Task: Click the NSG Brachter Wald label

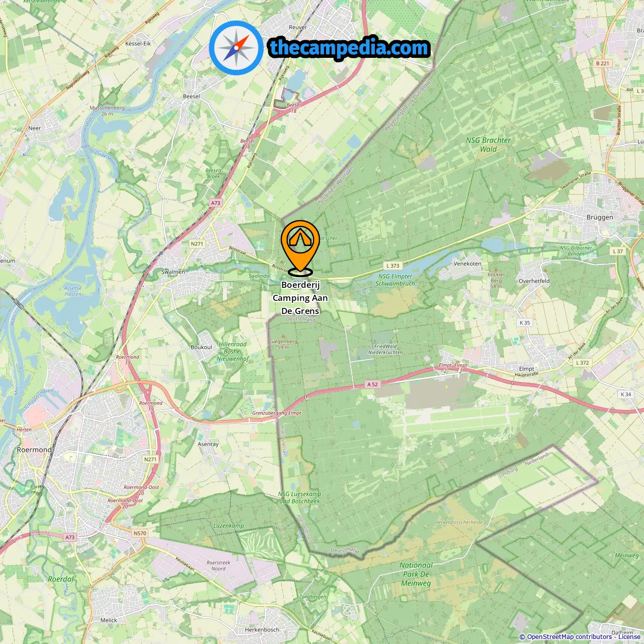Action: click(x=488, y=144)
